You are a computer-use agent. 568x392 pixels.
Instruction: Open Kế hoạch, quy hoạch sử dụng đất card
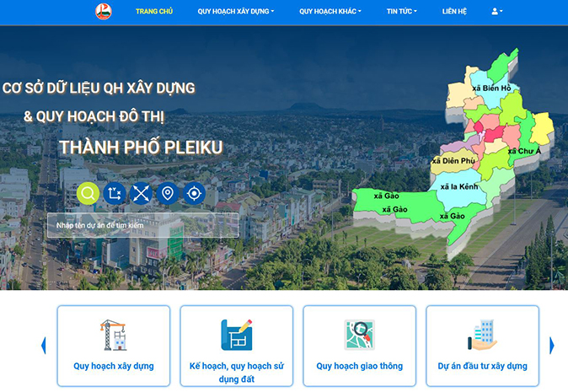click(x=237, y=346)
